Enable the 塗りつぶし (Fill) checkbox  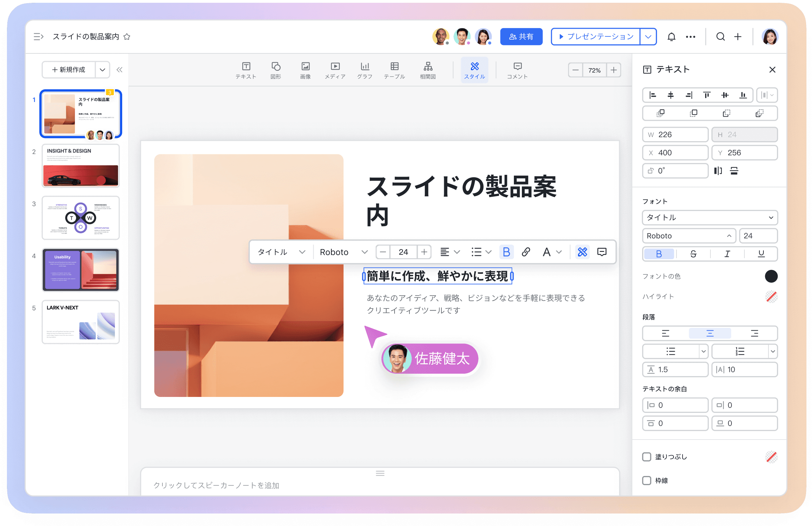point(646,457)
